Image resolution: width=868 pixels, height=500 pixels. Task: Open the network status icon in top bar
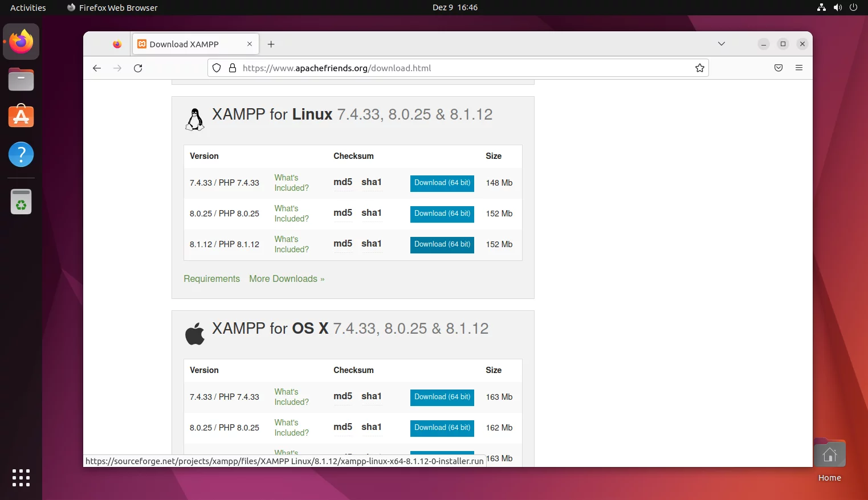pyautogui.click(x=821, y=7)
